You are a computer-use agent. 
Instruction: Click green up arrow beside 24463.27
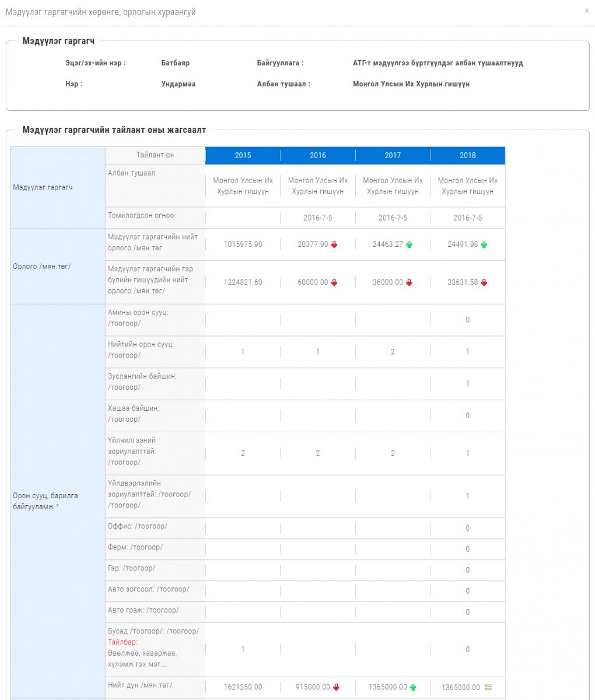409,245
